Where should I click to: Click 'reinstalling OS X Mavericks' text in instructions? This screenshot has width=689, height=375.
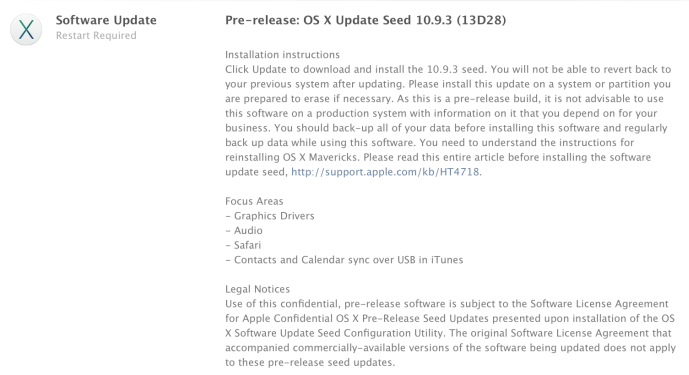(x=292, y=157)
